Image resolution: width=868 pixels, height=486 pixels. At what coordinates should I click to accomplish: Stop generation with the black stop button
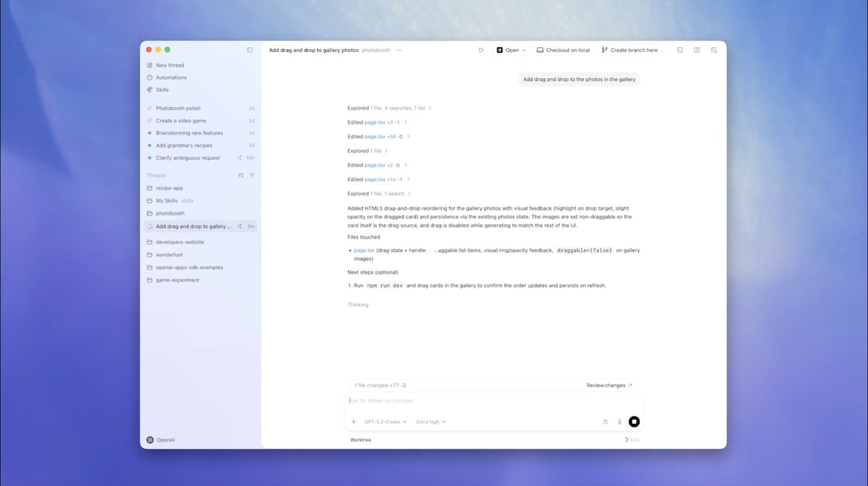point(634,422)
